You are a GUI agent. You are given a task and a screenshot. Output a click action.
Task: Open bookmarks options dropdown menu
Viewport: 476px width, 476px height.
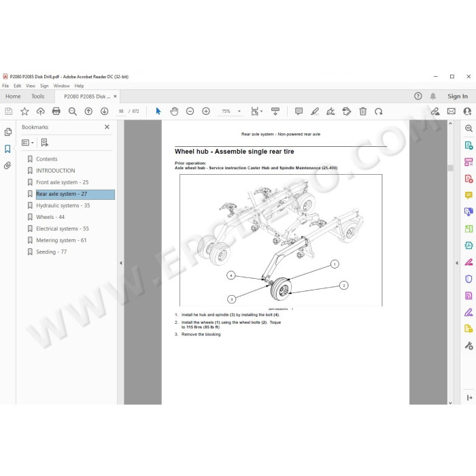[x=28, y=143]
